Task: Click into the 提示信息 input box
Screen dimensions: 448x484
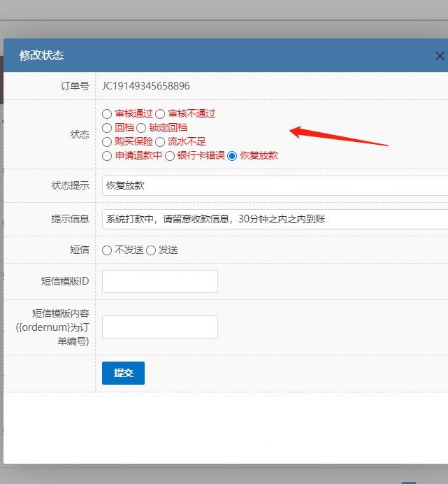Action: point(274,219)
